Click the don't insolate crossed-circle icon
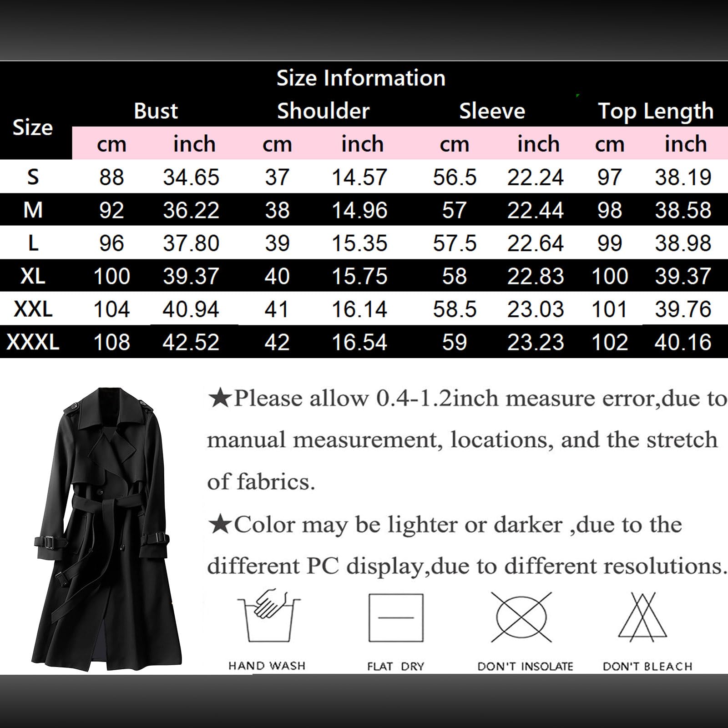 coord(521,617)
